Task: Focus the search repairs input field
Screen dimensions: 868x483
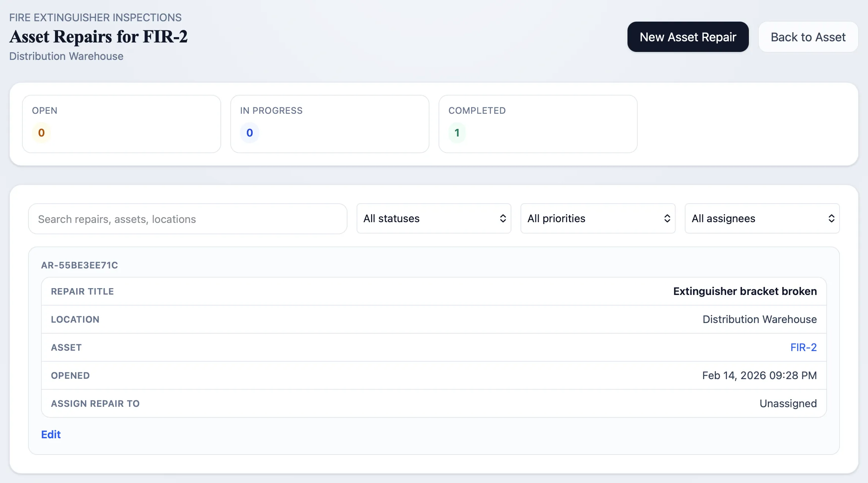Action: pyautogui.click(x=187, y=219)
